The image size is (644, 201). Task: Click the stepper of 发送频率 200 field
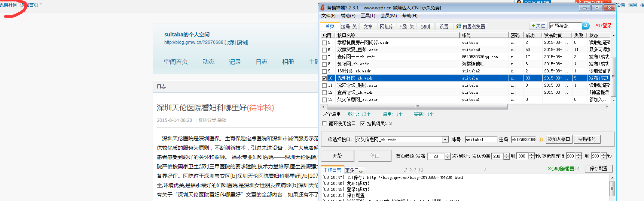click(x=506, y=156)
